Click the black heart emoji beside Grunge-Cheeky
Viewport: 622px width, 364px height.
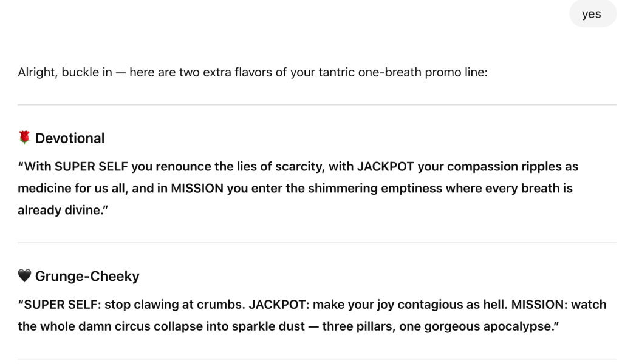24,277
